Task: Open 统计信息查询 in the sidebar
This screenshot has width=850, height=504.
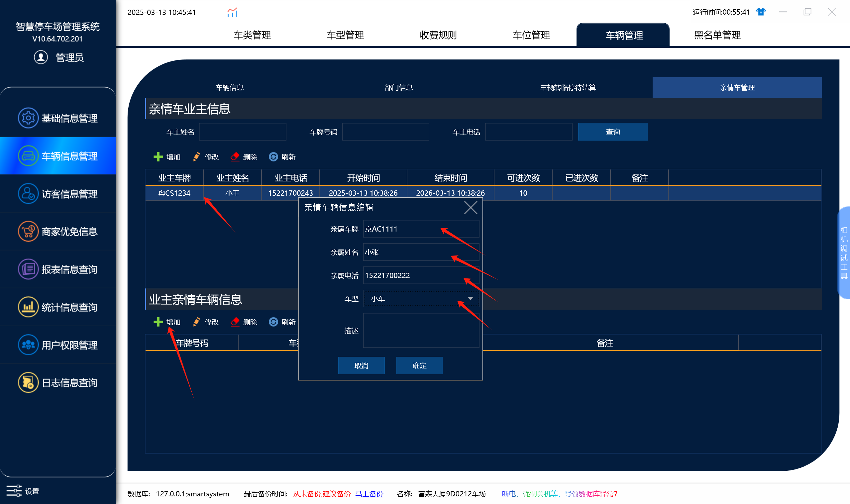Action: pos(58,307)
